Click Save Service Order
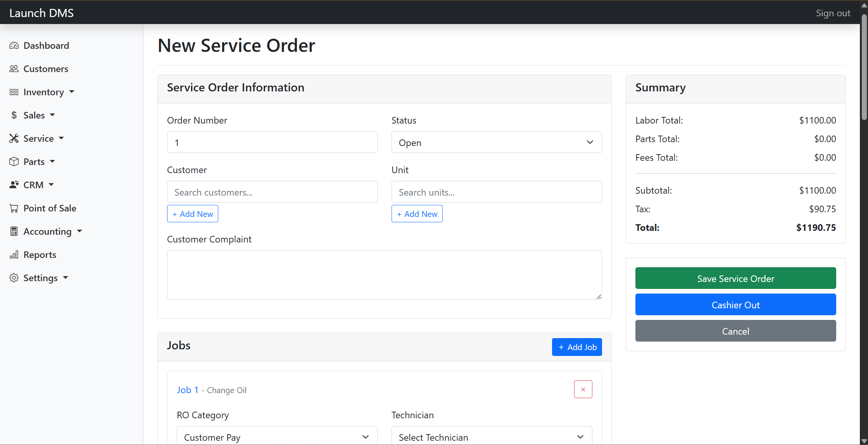Image resolution: width=868 pixels, height=445 pixels. tap(735, 278)
